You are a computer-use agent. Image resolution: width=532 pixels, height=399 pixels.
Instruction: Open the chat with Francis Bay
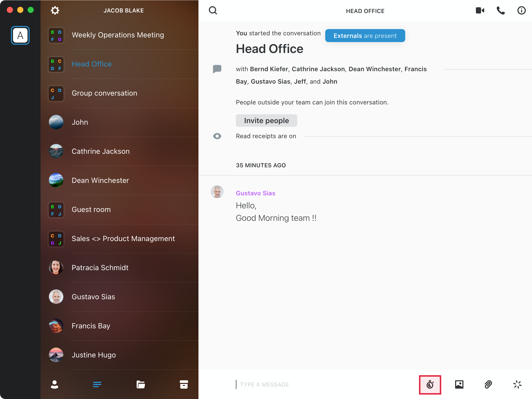click(x=119, y=326)
